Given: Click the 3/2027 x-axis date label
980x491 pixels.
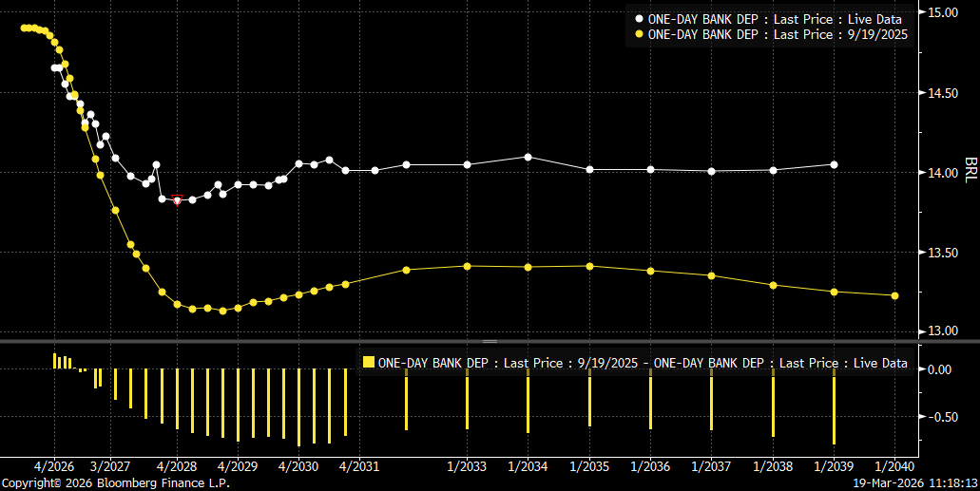Looking at the screenshot, I should (x=110, y=466).
